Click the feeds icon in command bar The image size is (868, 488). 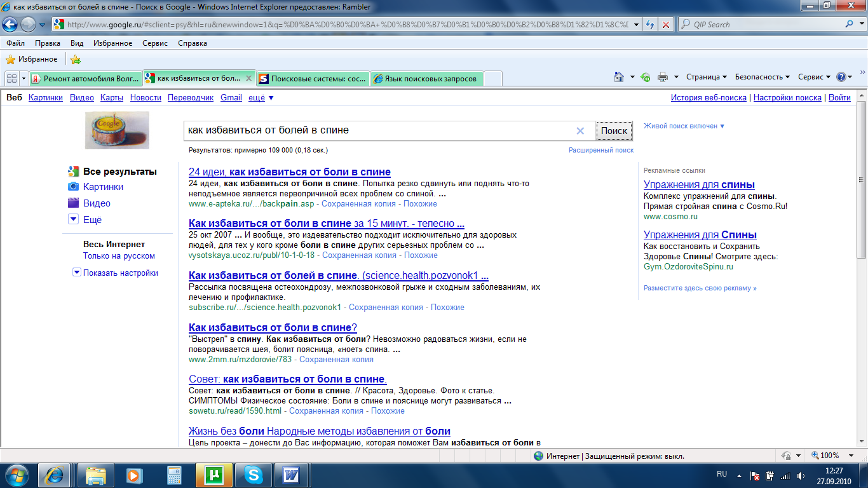click(645, 77)
